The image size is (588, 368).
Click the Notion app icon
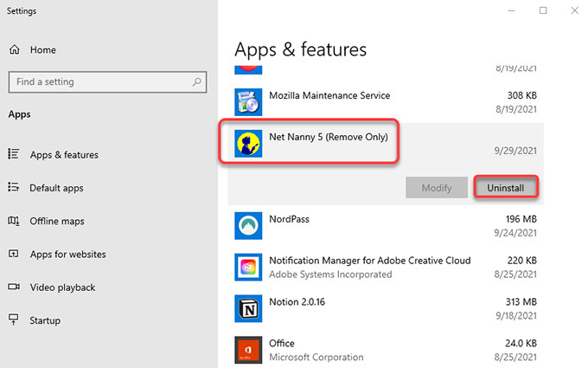[248, 308]
